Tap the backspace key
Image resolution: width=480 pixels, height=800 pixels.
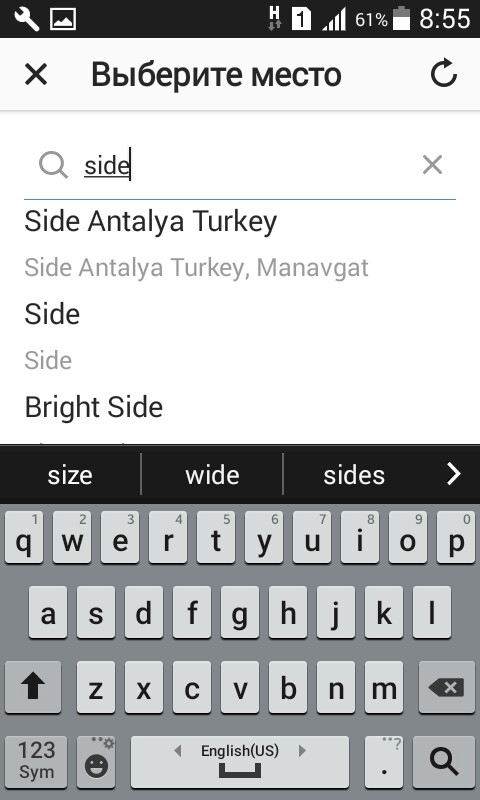click(x=446, y=687)
